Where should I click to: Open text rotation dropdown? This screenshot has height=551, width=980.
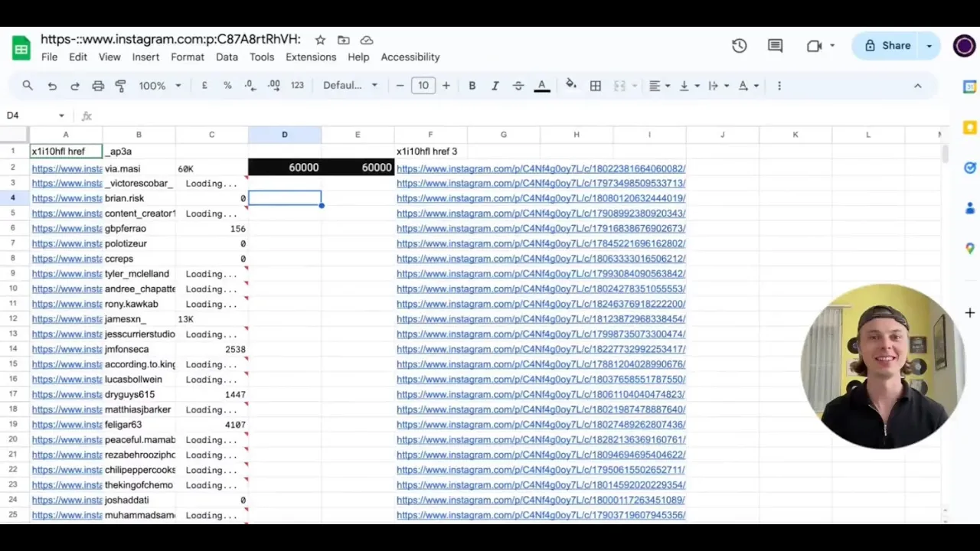[748, 86]
